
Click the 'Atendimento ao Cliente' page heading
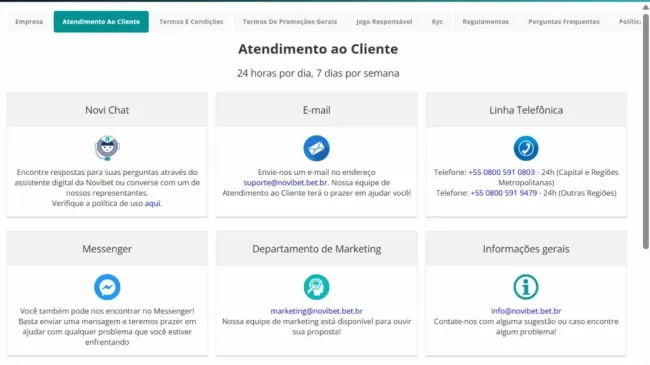coord(318,49)
